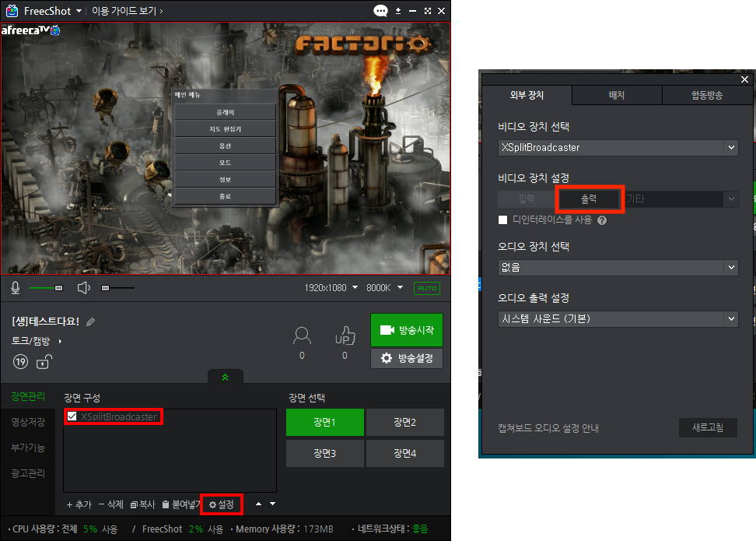
Task: Open the FreecShot title dropdown menu
Action: 79,11
